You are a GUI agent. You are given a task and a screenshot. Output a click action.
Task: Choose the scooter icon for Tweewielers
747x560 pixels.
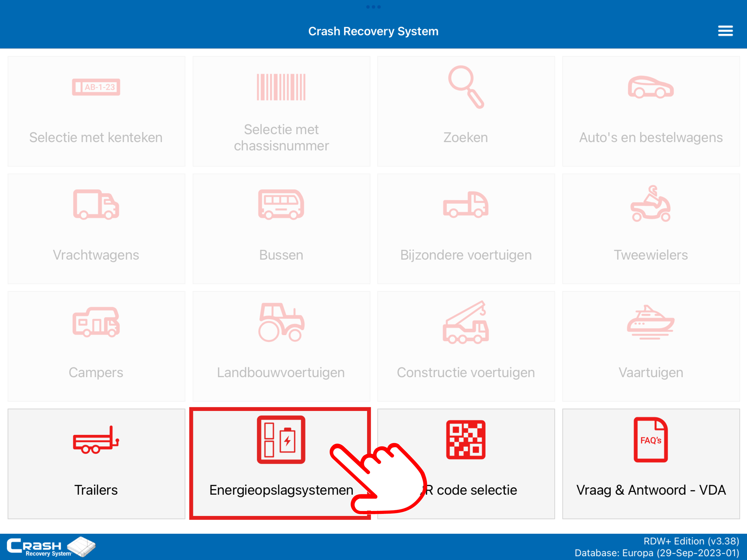[x=651, y=203]
